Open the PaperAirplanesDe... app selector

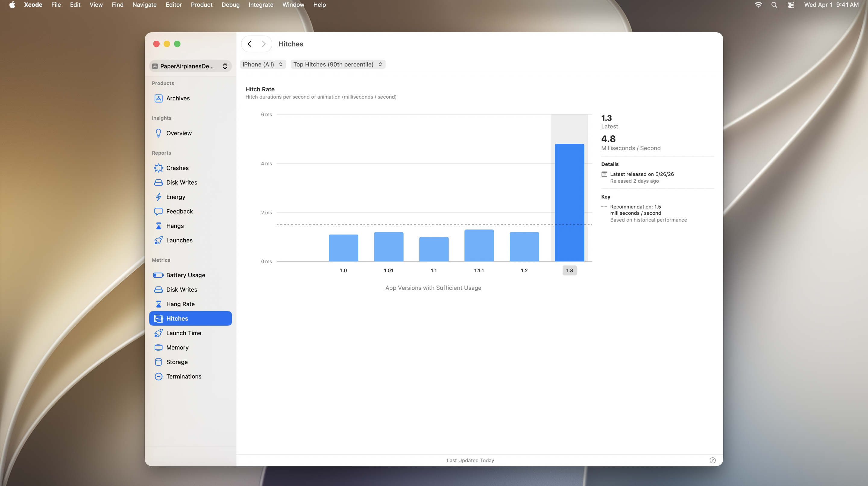coord(190,66)
